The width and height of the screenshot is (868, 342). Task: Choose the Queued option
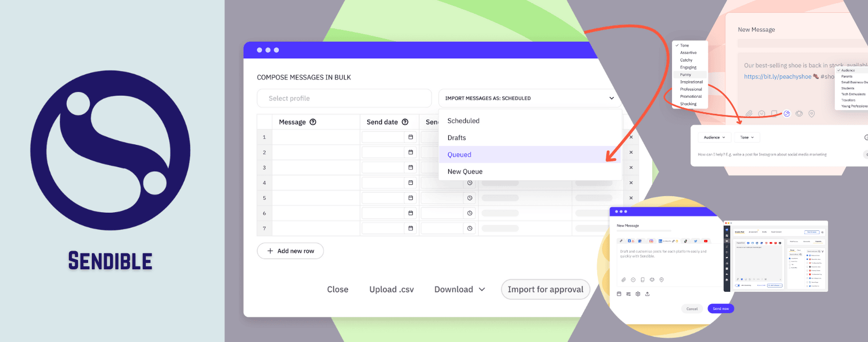tap(530, 154)
